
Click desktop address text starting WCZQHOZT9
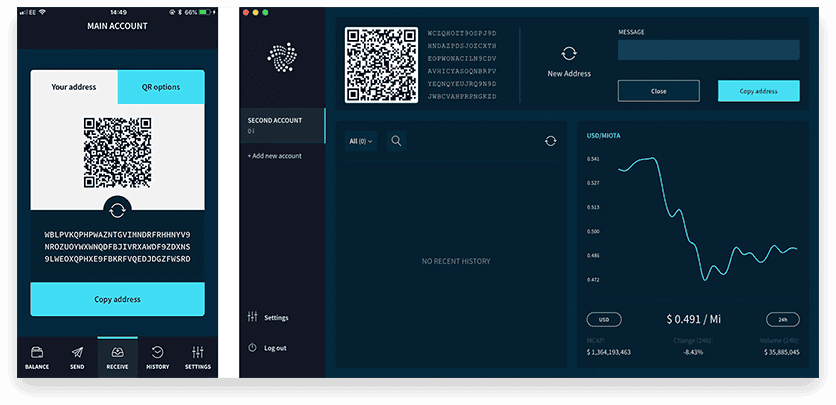click(462, 64)
